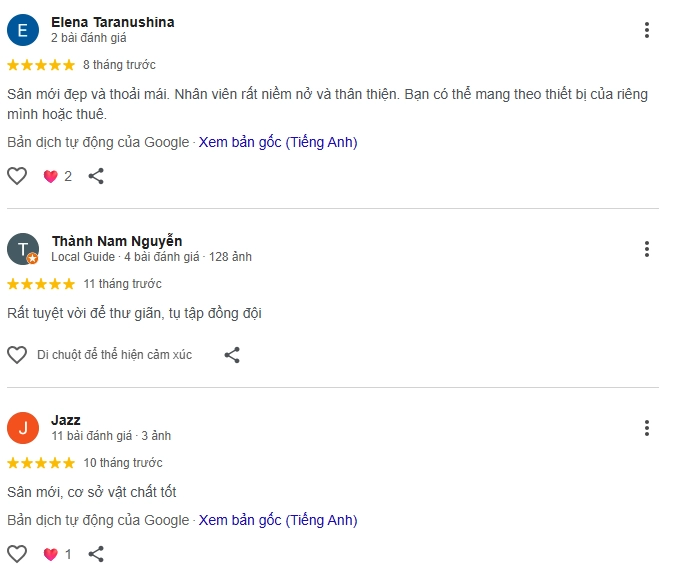
Task: Like Thành Nam Nguyễn's review with heart
Action: point(17,355)
